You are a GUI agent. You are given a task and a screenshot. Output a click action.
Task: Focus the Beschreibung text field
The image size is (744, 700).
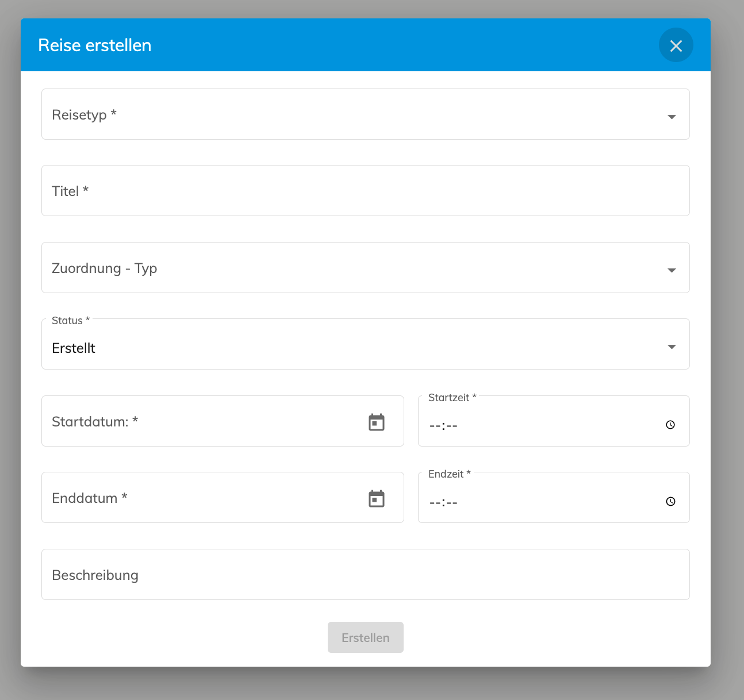(365, 575)
